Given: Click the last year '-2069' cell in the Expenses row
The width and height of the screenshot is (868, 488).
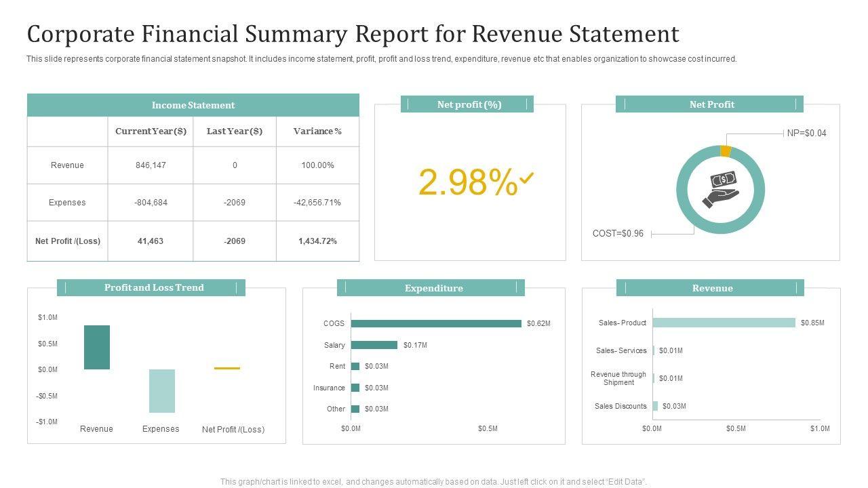Looking at the screenshot, I should (235, 203).
